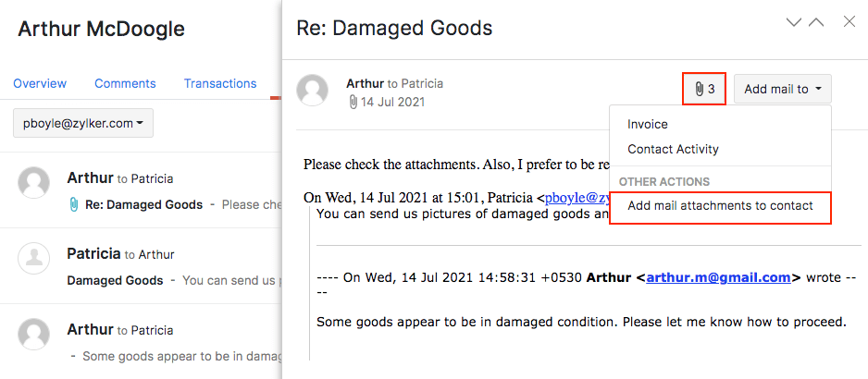Choose Contact Activity menu option
The image size is (868, 379).
click(x=673, y=149)
